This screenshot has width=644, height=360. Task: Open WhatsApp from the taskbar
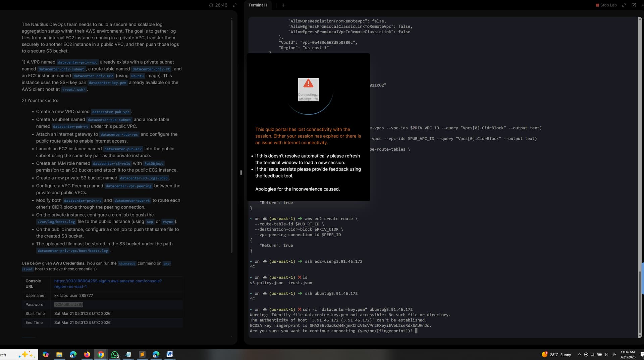[115, 354]
